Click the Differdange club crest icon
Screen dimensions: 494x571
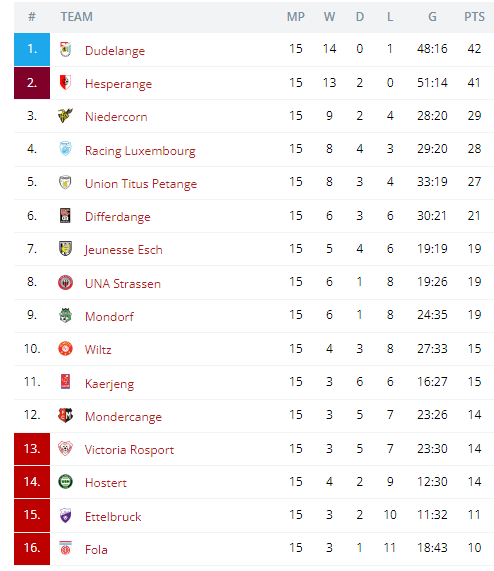tap(66, 216)
